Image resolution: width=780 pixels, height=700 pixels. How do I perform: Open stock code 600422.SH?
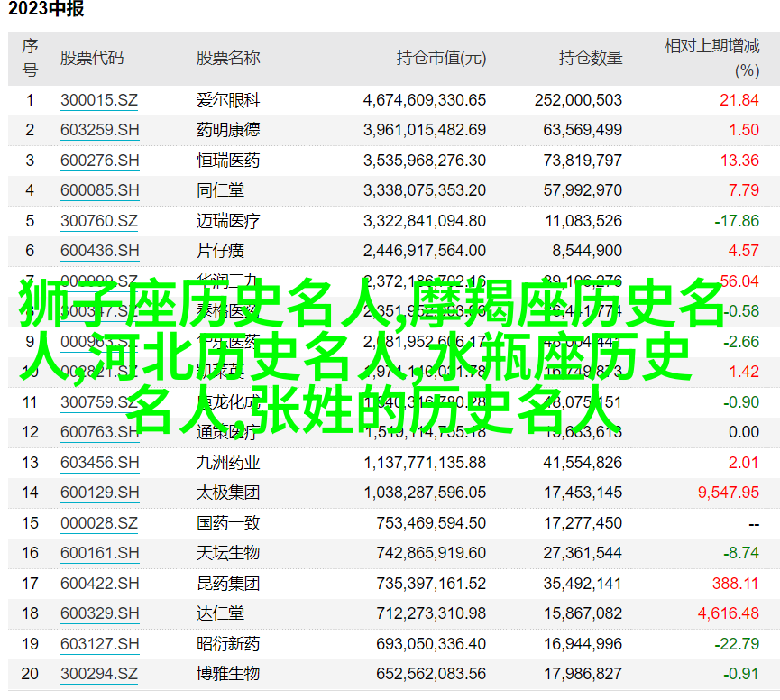100,584
